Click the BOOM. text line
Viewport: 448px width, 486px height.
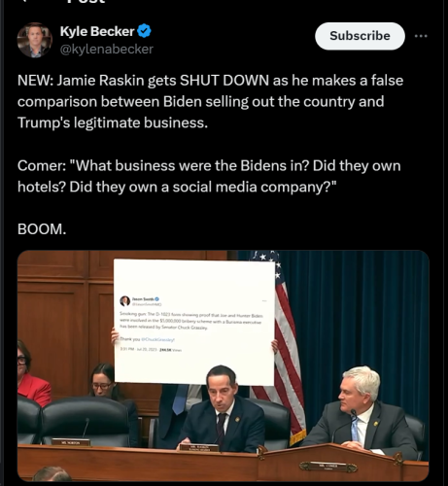click(42, 229)
